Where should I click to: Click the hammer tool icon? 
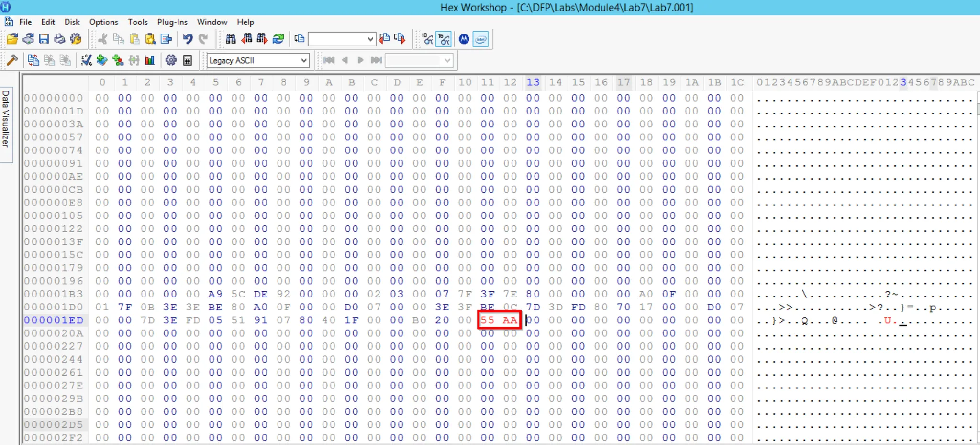click(12, 60)
